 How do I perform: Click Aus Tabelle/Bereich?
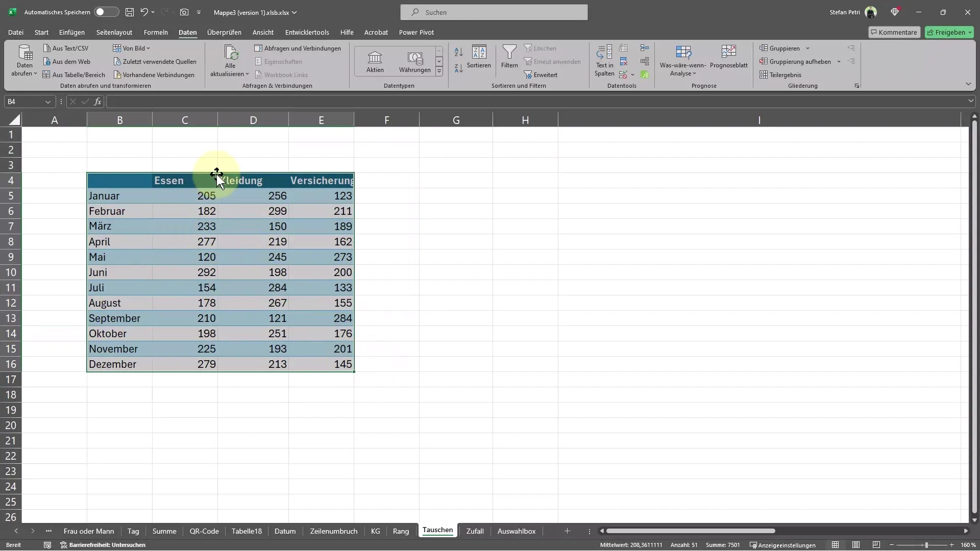click(x=74, y=75)
